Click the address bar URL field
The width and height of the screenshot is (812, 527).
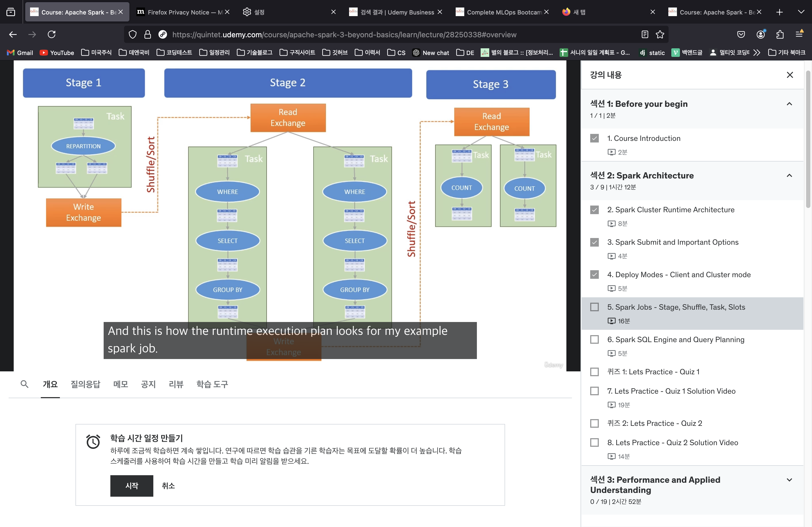(344, 34)
